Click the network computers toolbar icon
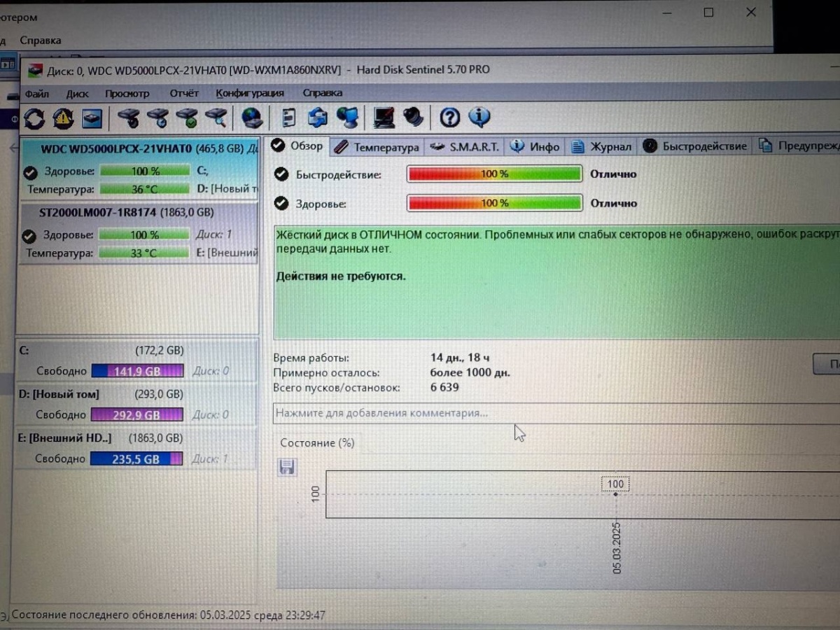Image resolution: width=840 pixels, height=630 pixels. 347,118
